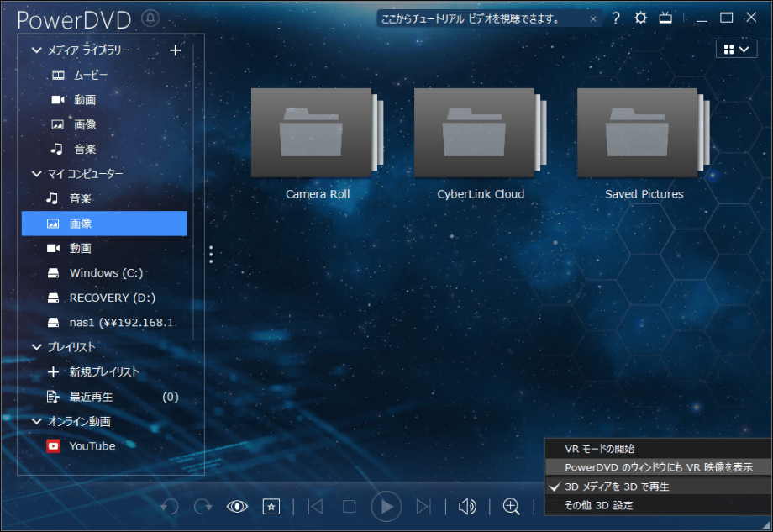Add media with the plus icon
Screen dimensions: 773x532
click(175, 50)
